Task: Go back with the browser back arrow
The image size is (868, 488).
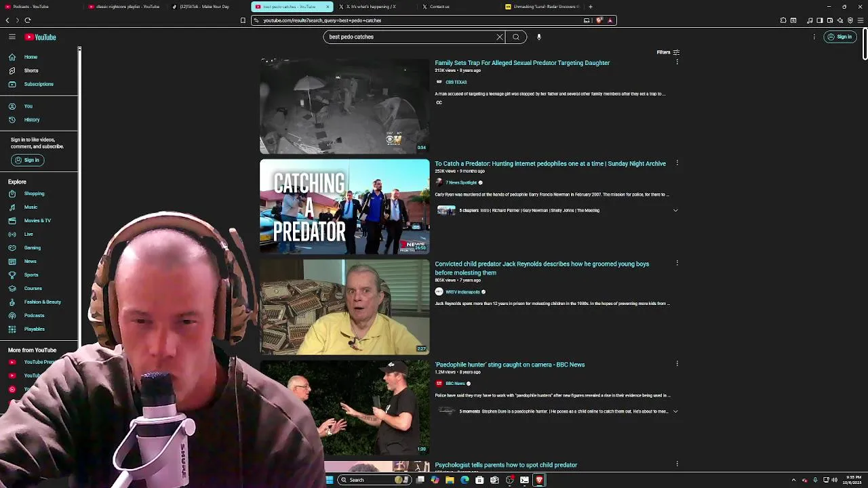Action: click(x=7, y=20)
